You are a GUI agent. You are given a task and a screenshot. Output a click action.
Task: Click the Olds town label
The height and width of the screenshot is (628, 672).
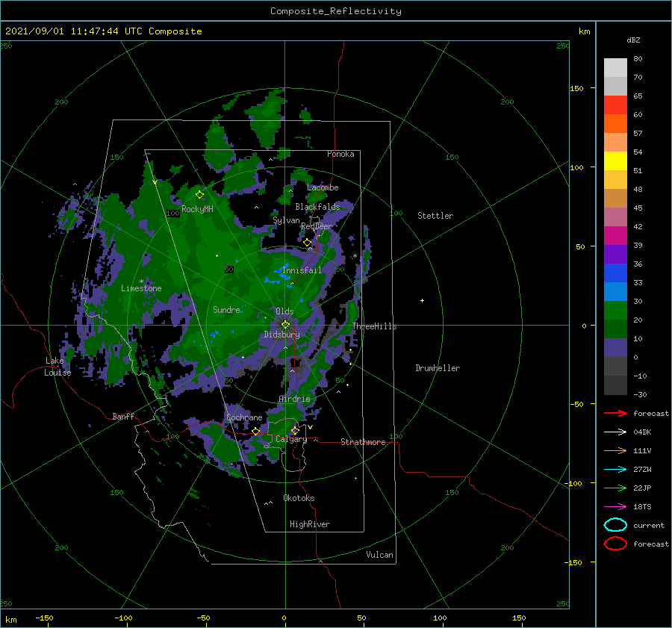point(284,311)
